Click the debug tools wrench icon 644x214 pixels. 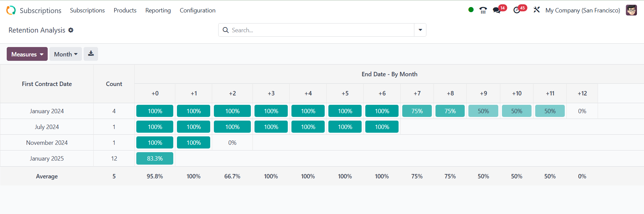point(537,10)
